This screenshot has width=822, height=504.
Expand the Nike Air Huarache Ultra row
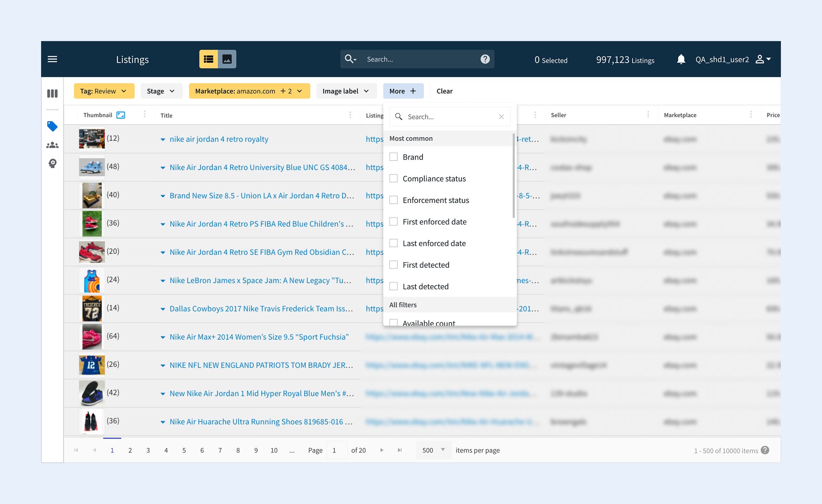(x=163, y=422)
